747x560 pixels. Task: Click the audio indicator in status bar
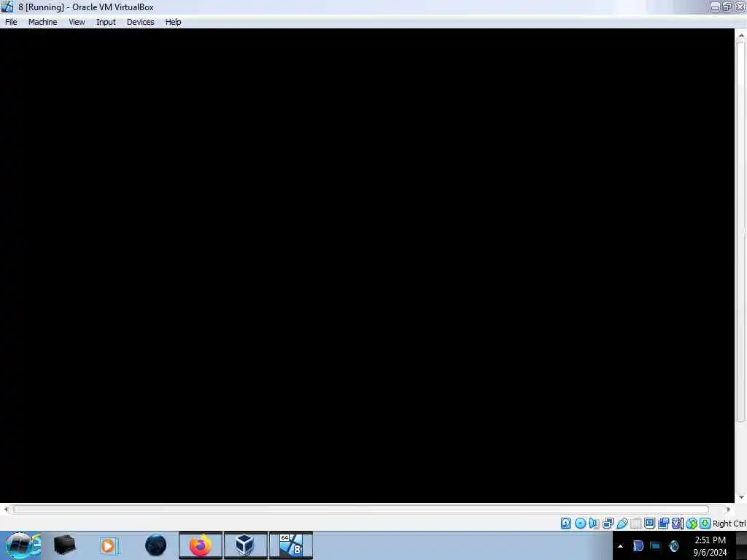pos(594,524)
